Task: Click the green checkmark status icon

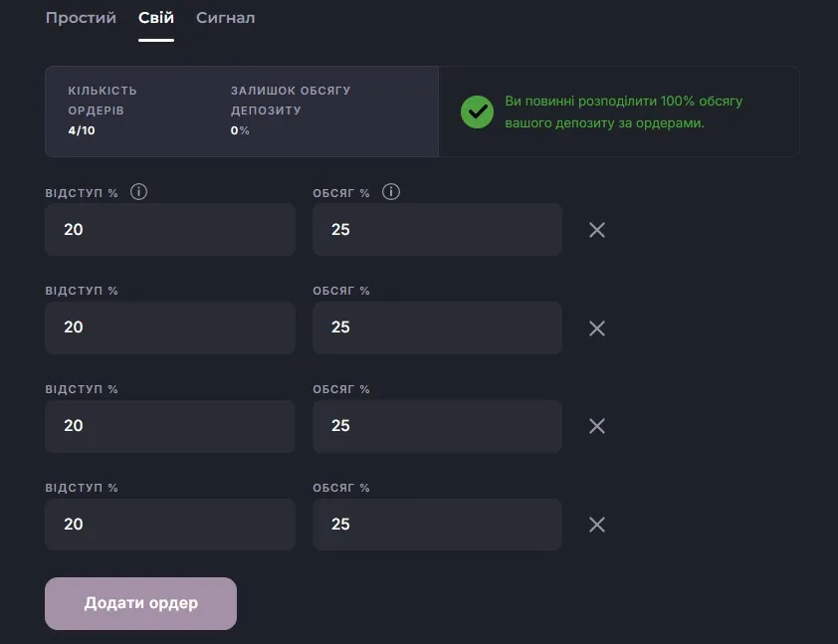Action: tap(478, 111)
